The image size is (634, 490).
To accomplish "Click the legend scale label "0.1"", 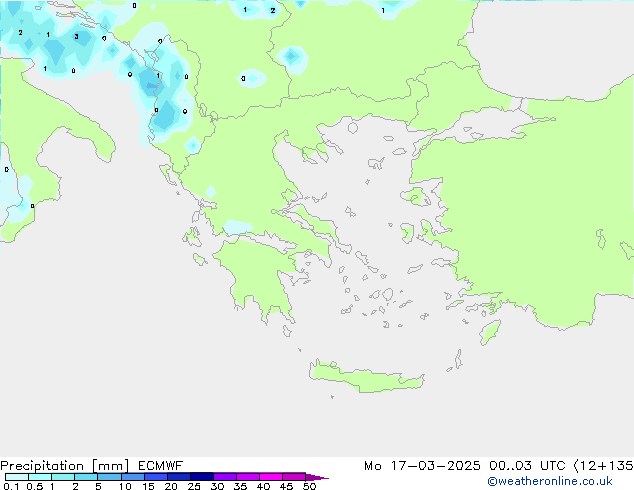I will coord(11,486).
